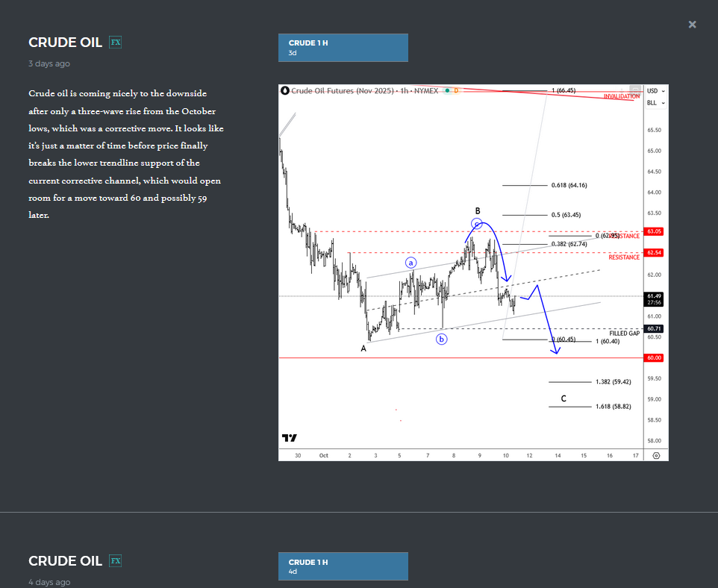Open the USD currency dropdown

coord(655,90)
